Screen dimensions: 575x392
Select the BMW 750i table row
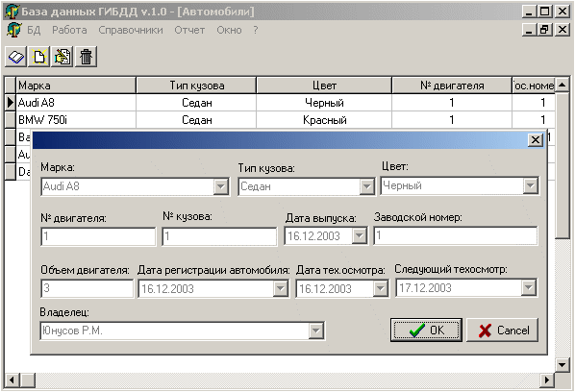click(x=281, y=120)
